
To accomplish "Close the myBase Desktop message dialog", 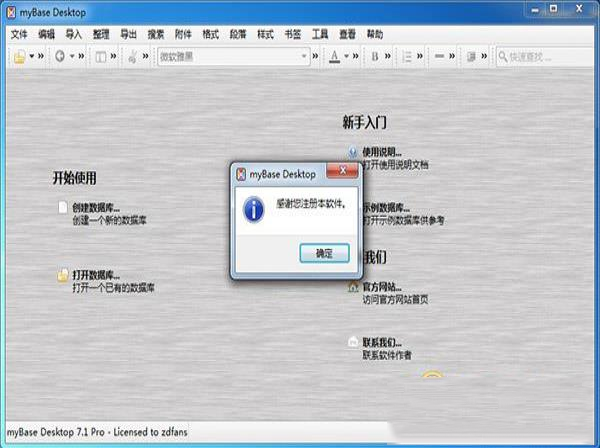I will click(x=324, y=253).
